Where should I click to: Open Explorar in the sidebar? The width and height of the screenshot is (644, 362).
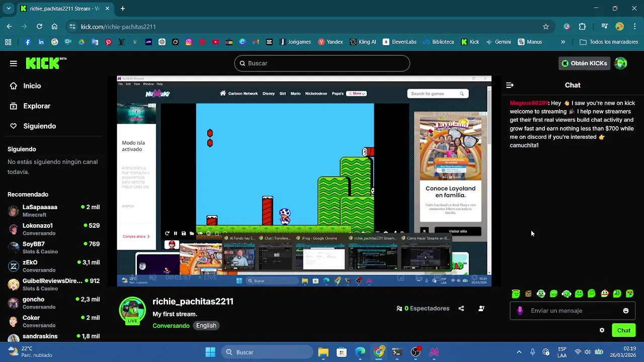coord(30,106)
